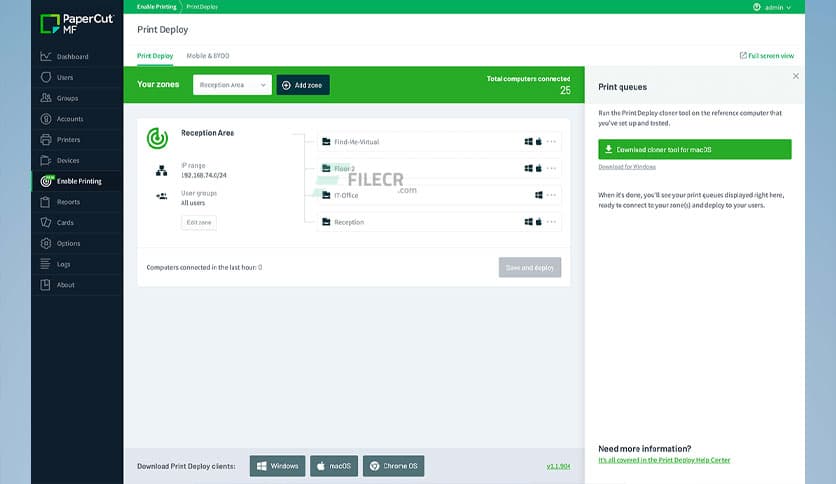Click the Users shield icon
The width and height of the screenshot is (836, 484).
(46, 77)
